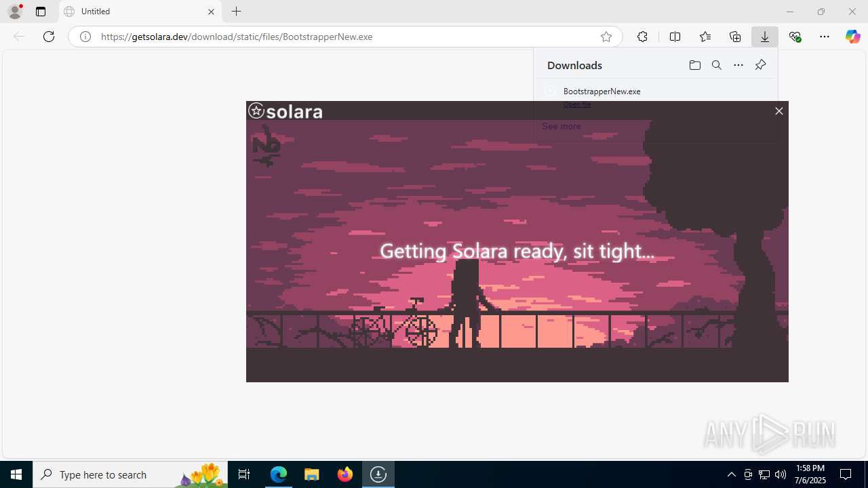The width and height of the screenshot is (868, 488).
Task: Click the Solara logo icon
Action: point(256,110)
